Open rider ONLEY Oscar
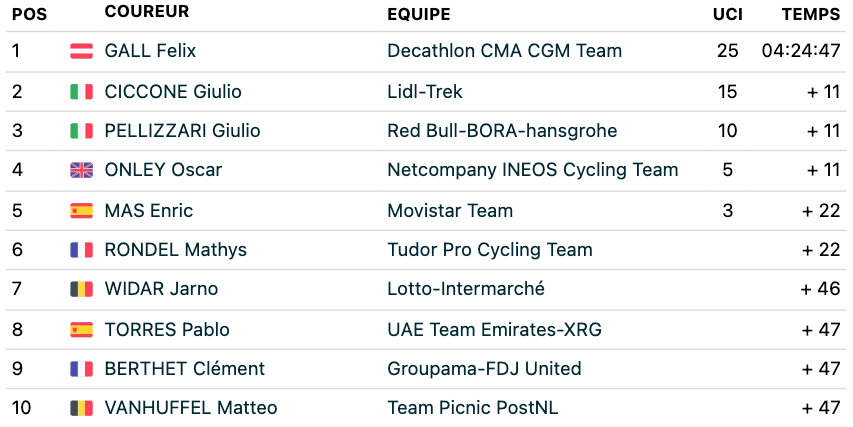This screenshot has width=853, height=427. click(163, 170)
